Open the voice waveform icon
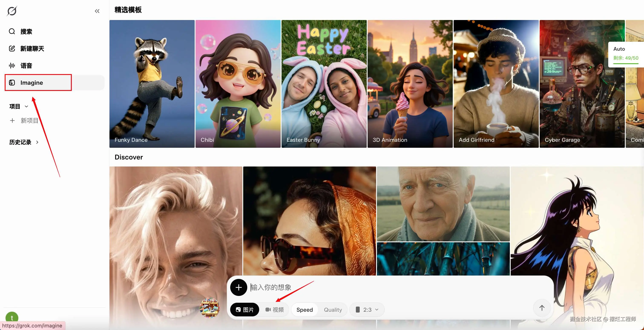The image size is (644, 330). pyautogui.click(x=12, y=66)
